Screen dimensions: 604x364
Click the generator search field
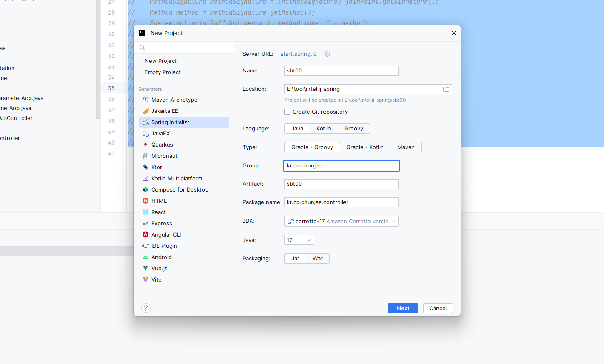(x=184, y=47)
